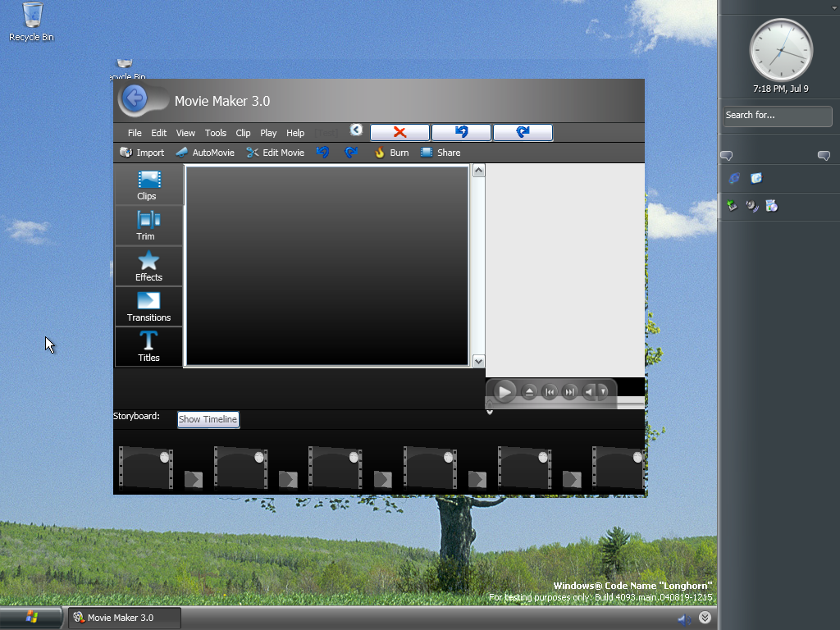
Task: Click the sidebar Search for field
Action: (778, 116)
